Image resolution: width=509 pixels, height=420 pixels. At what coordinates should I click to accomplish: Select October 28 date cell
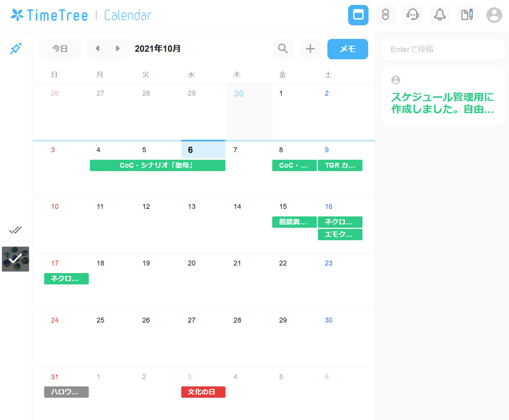tap(249, 339)
